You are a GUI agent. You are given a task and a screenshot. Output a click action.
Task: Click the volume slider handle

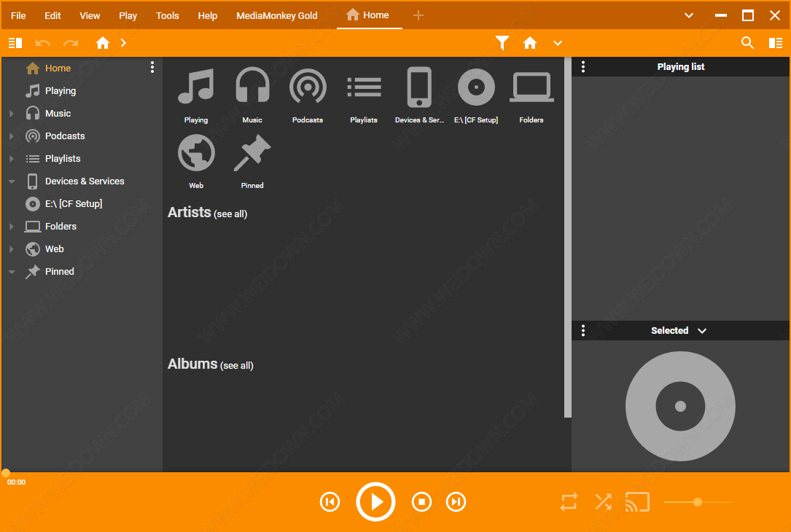pos(698,502)
